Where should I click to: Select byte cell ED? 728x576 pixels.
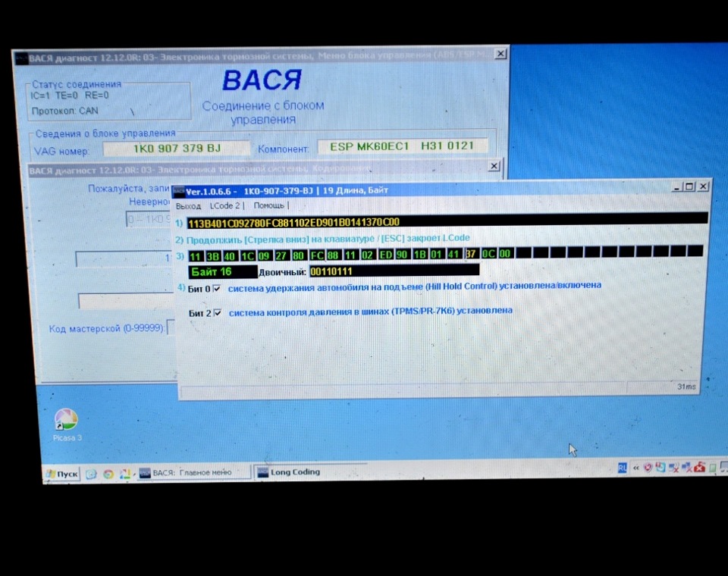coord(385,255)
